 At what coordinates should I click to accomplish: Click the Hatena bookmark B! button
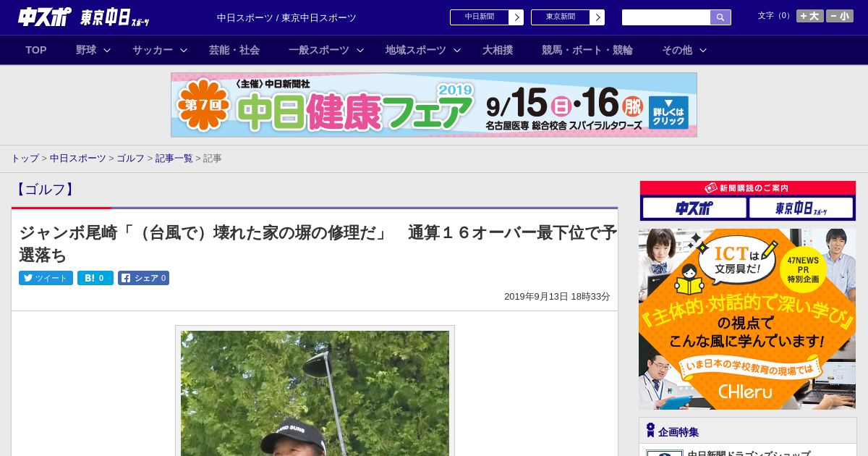(x=95, y=278)
